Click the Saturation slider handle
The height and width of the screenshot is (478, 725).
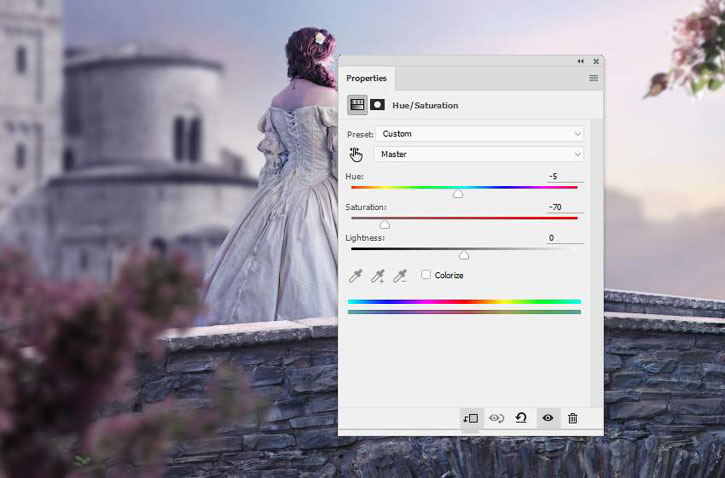385,225
